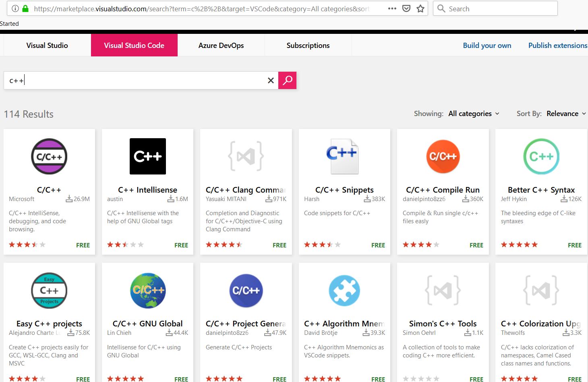Click the magnifier search button beside the C++ field
588x382 pixels.
(x=287, y=80)
